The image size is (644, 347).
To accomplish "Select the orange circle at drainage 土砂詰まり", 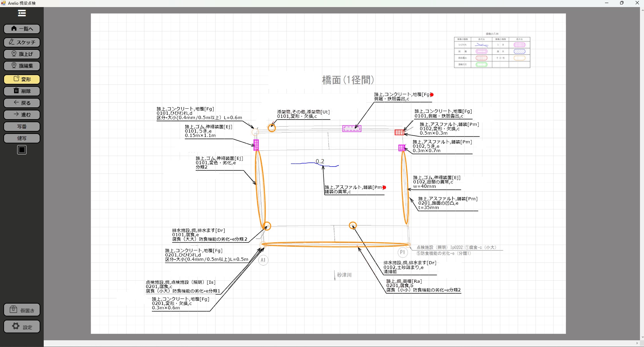I will [353, 225].
